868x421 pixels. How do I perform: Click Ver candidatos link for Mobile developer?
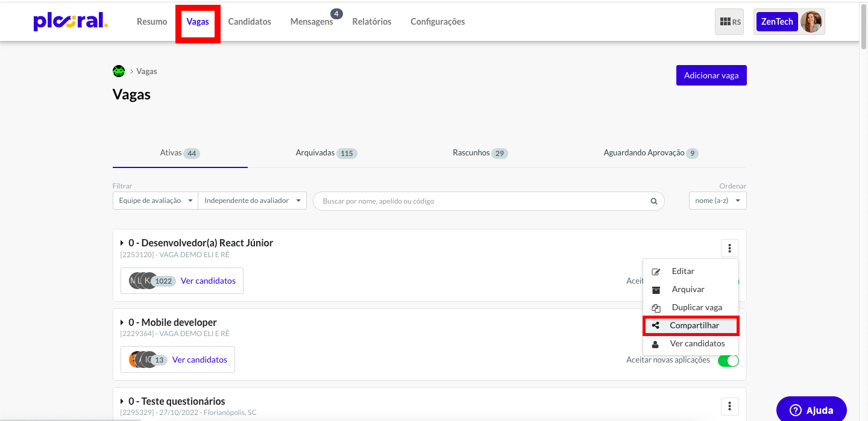200,360
